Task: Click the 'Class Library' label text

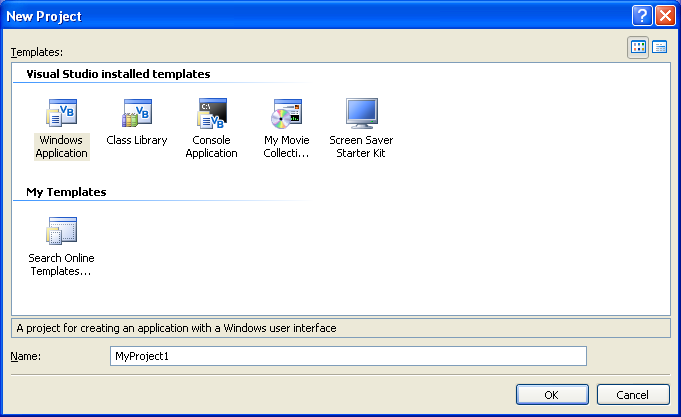Action: tap(137, 140)
